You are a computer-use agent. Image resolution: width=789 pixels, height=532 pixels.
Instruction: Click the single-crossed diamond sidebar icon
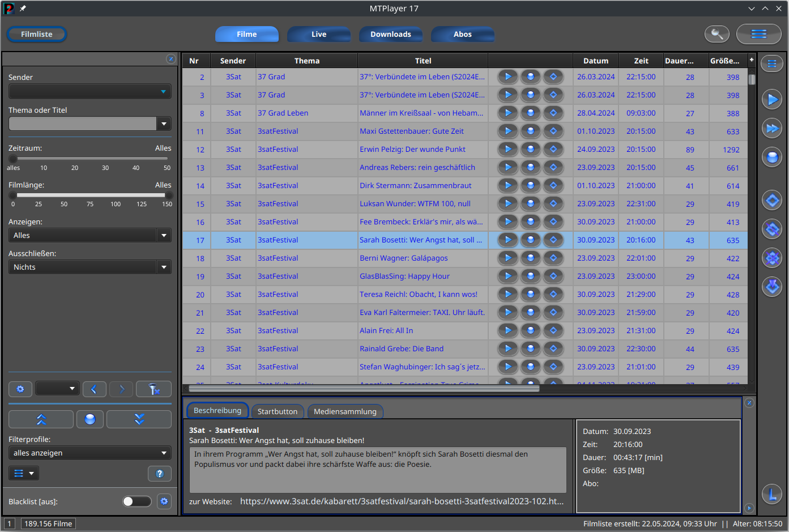(x=771, y=229)
